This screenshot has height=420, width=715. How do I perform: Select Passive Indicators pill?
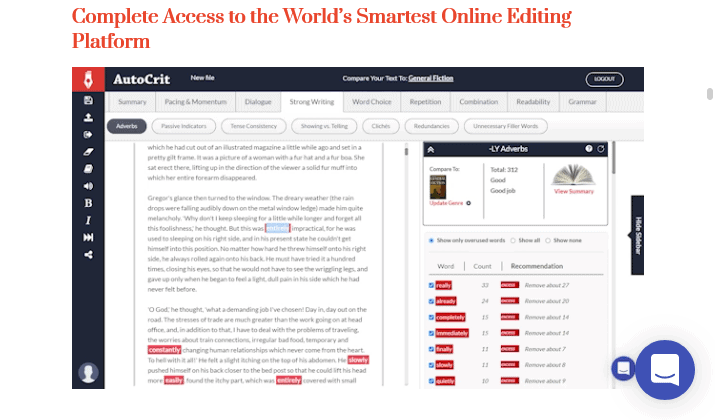(184, 126)
